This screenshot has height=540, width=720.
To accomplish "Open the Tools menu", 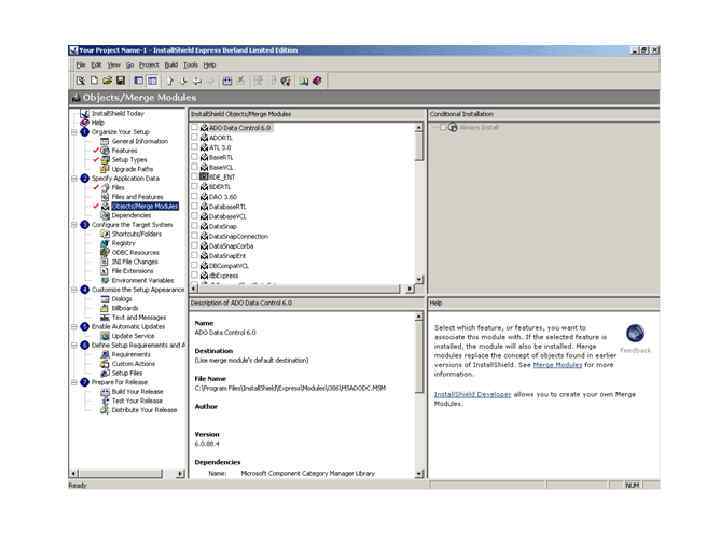I will pyautogui.click(x=191, y=65).
